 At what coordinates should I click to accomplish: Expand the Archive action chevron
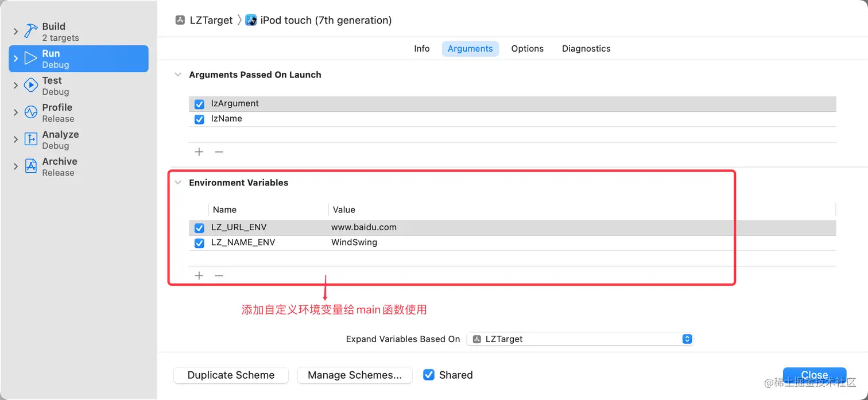click(x=15, y=166)
